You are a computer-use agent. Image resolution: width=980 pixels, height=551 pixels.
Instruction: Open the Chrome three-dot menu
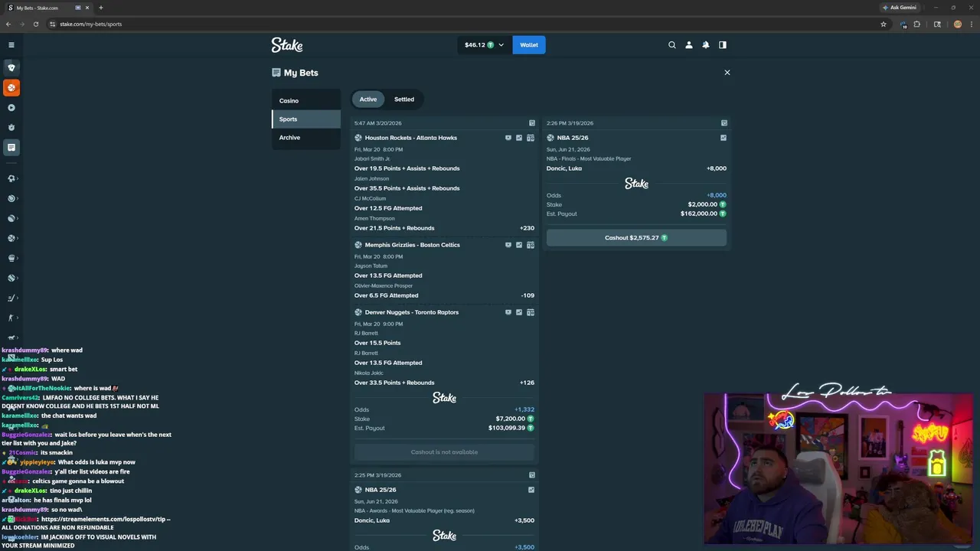pos(972,24)
